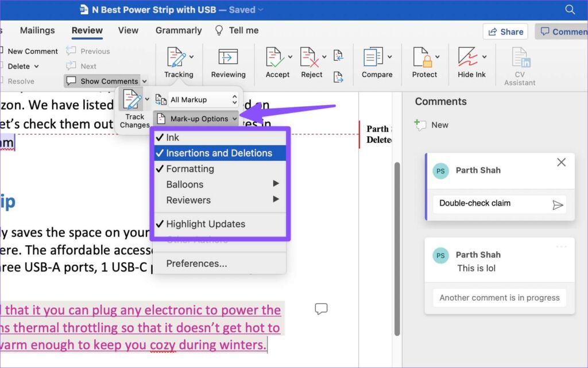
Task: Open the Grammarly ribbon tab
Action: coord(178,30)
